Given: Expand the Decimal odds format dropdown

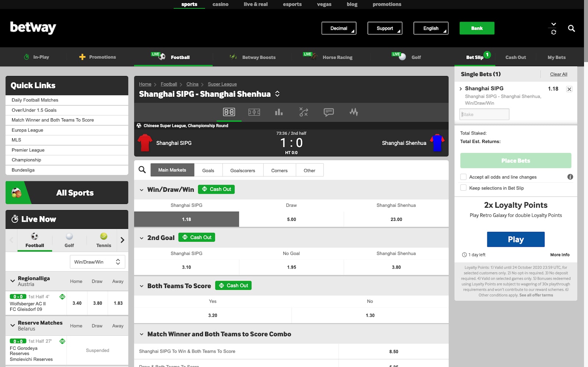Looking at the screenshot, I should [338, 28].
